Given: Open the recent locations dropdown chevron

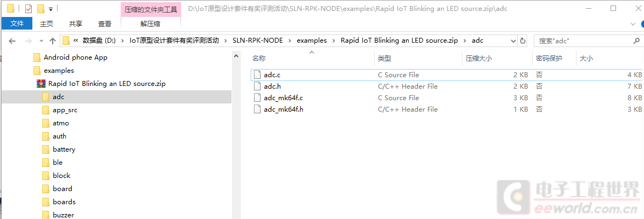Looking at the screenshot, I should pyautogui.click(x=42, y=41).
